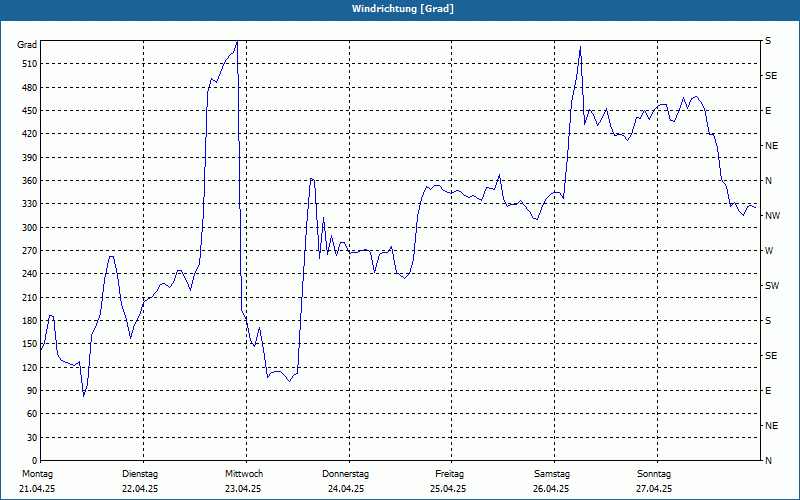The width and height of the screenshot is (800, 500).
Task: Click the 'Samstag' day label
Action: coord(552,474)
